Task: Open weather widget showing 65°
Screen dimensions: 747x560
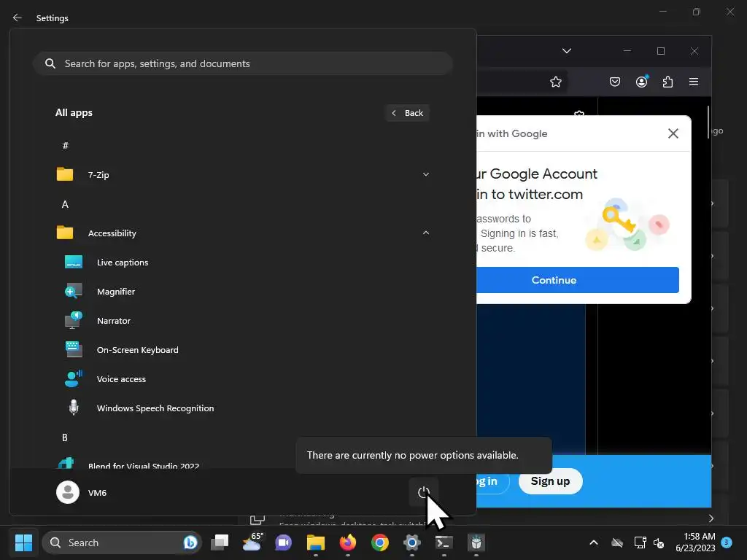Action: [252, 542]
